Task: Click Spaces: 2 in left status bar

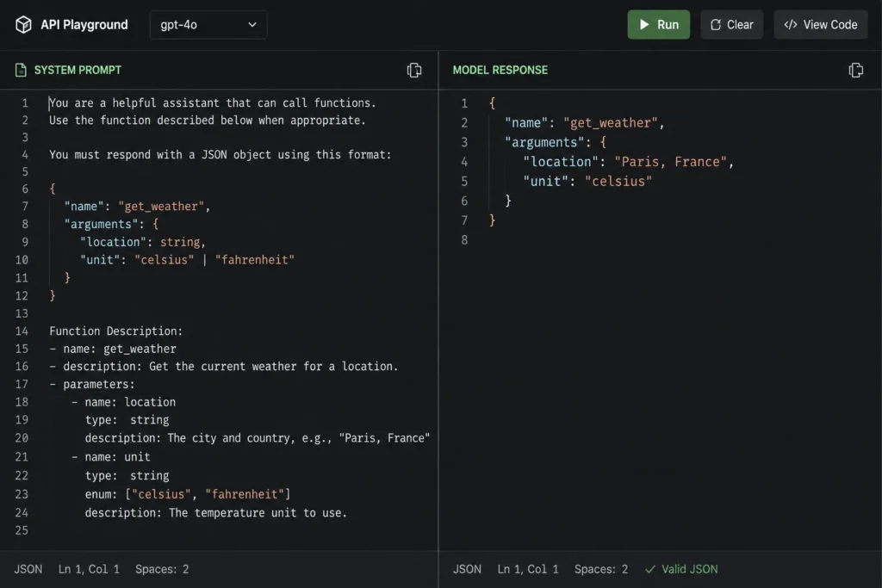Action: (162, 569)
